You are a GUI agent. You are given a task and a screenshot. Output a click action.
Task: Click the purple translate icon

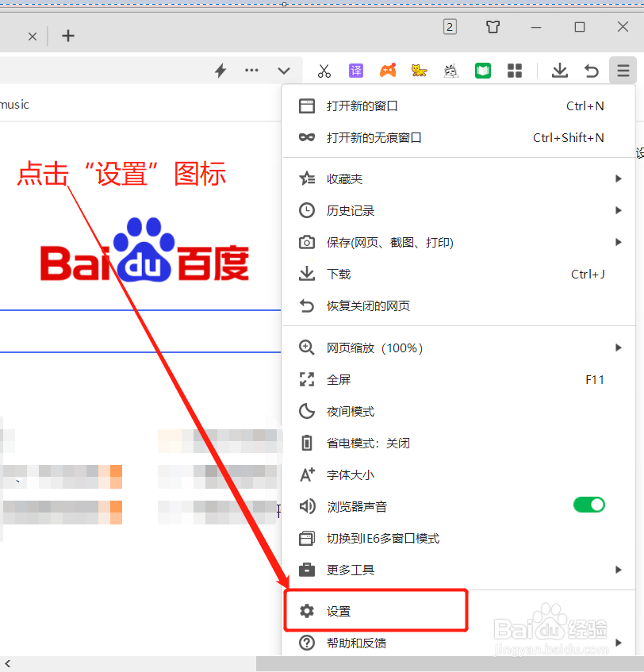(355, 71)
